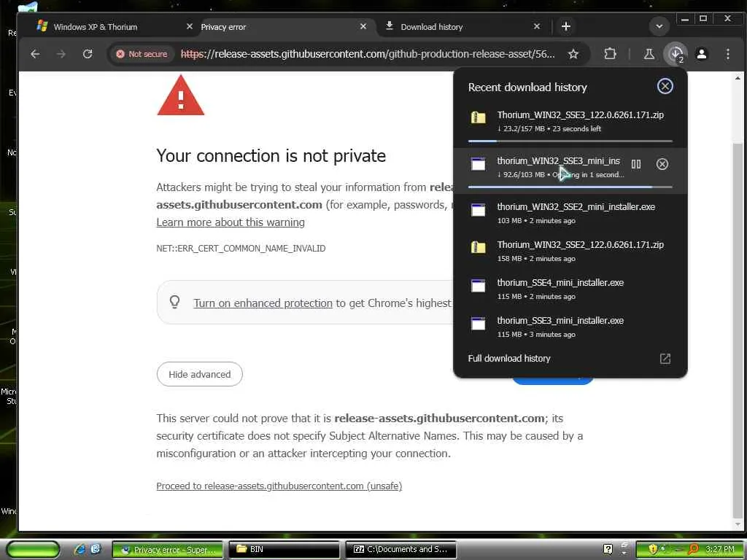Image resolution: width=747 pixels, height=560 pixels.
Task: Close the Windows XP & Thorium tab
Action: click(189, 27)
